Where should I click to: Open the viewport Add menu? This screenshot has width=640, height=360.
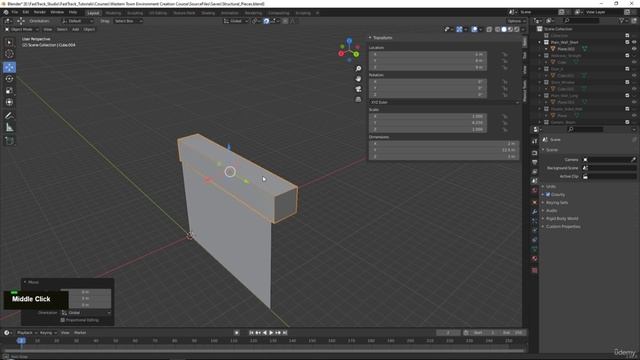click(x=76, y=29)
